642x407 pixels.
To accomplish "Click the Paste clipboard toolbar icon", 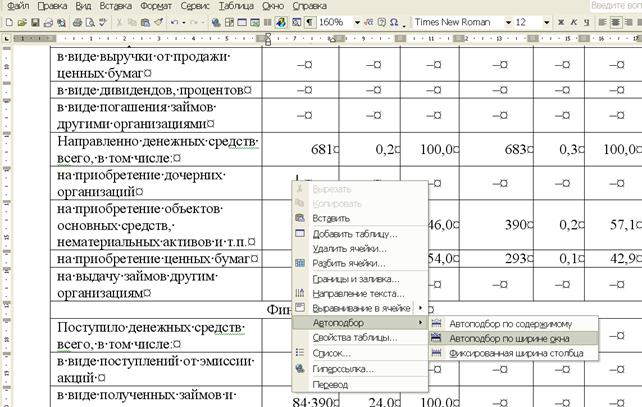I will [145, 23].
